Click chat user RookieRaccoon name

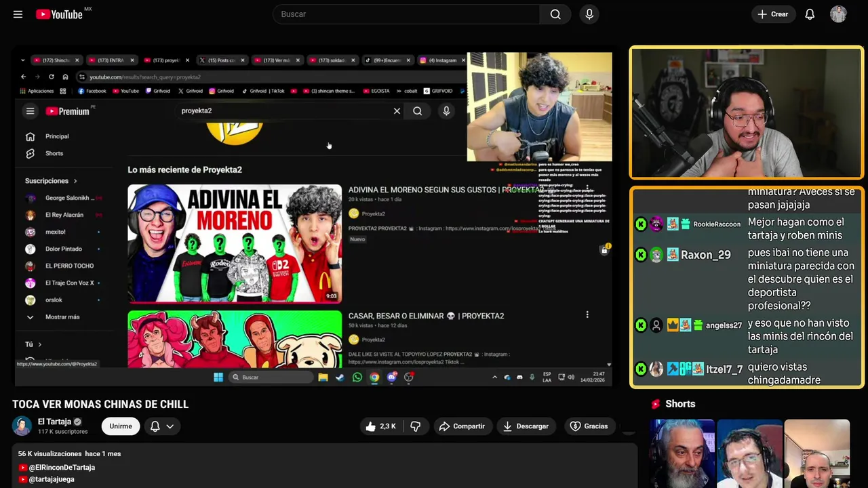click(x=717, y=224)
